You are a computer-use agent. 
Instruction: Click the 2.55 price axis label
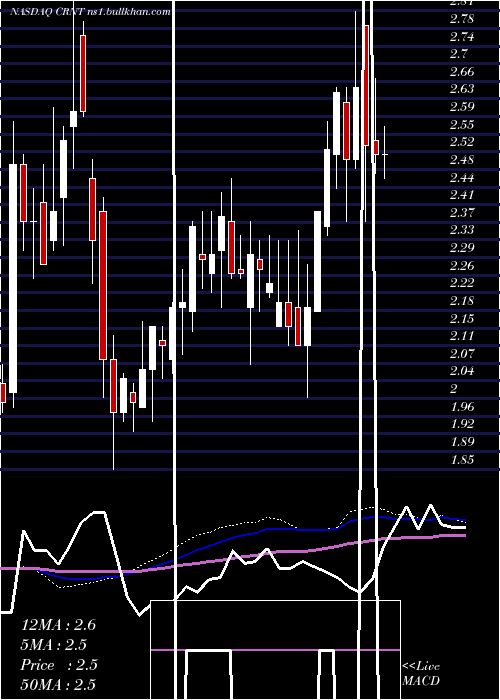point(462,125)
